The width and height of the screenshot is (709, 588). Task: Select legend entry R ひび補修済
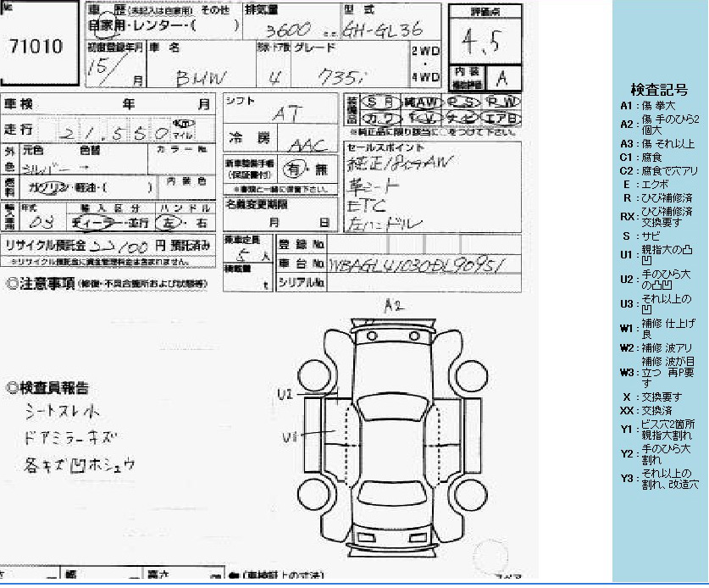point(658,198)
